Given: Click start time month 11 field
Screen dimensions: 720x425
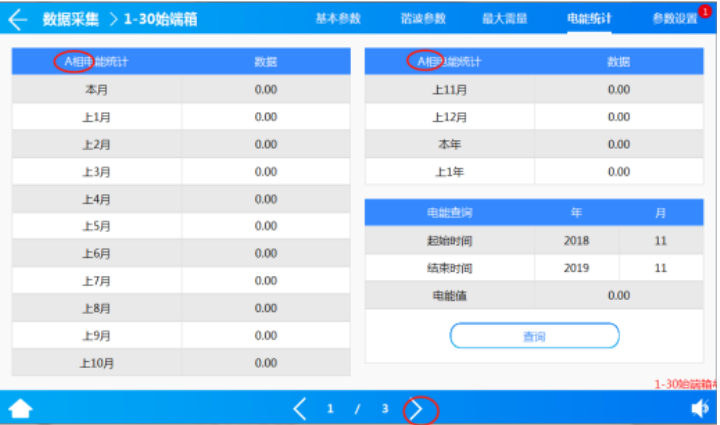Looking at the screenshot, I should (660, 241).
